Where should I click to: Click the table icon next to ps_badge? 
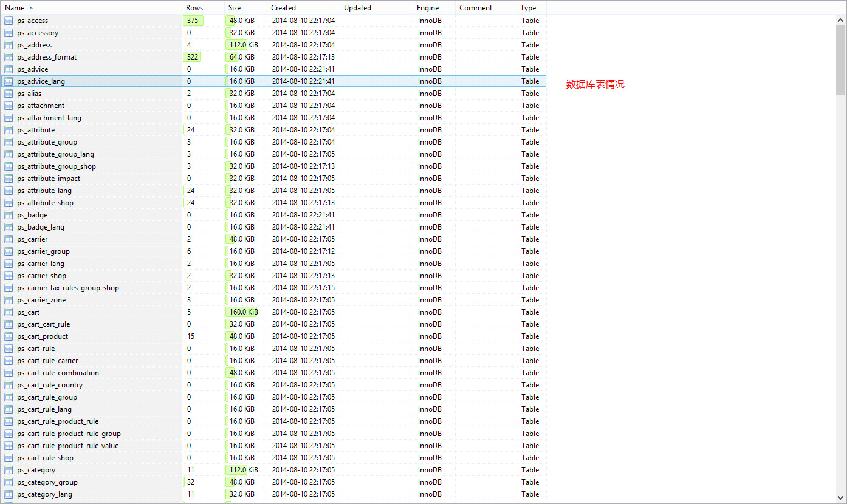9,215
